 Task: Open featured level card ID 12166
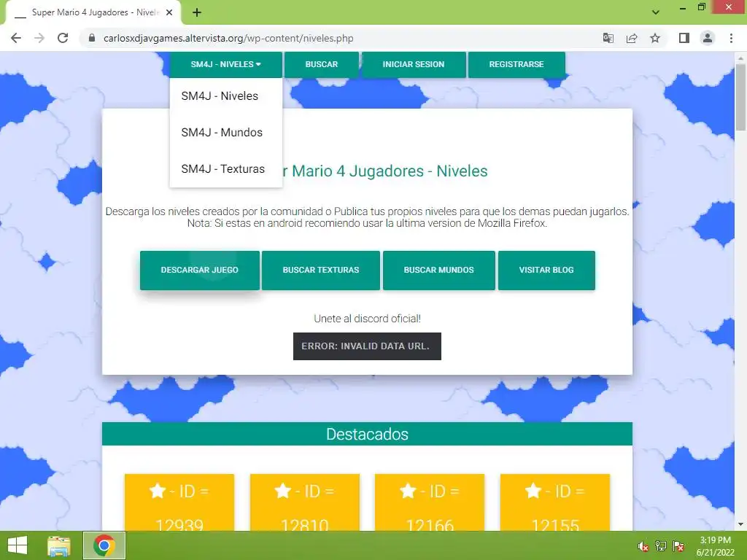pyautogui.click(x=429, y=502)
